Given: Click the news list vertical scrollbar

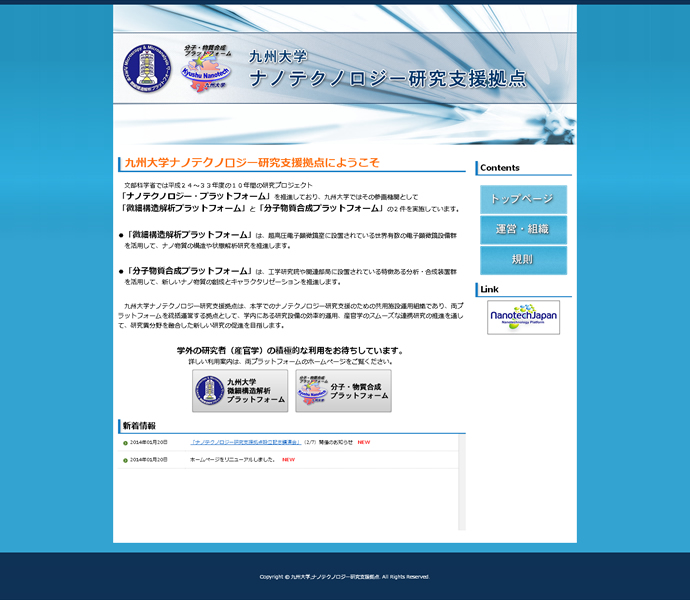Looking at the screenshot, I should click(x=462, y=482).
